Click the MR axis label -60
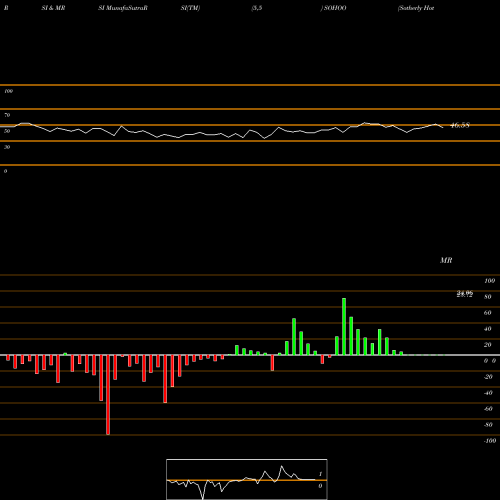Image resolution: width=500 pixels, height=500 pixels. tap(488, 409)
